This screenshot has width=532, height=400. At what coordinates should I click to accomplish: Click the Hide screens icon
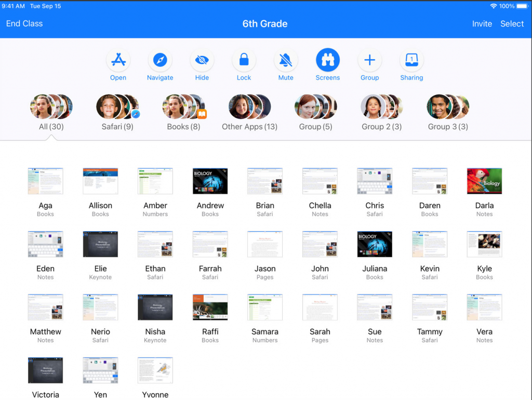click(x=202, y=60)
